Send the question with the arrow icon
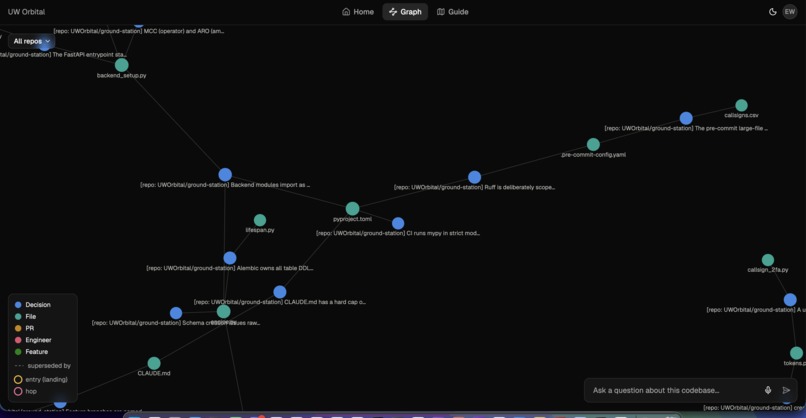806x418 pixels. [786, 390]
